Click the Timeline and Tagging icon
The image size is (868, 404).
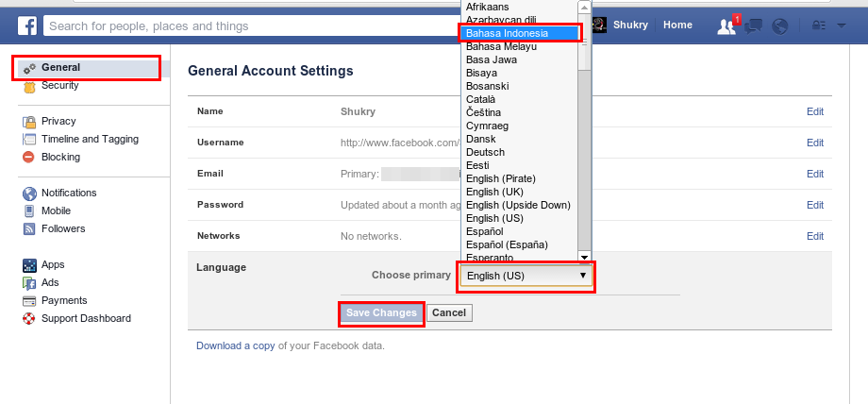(29, 139)
